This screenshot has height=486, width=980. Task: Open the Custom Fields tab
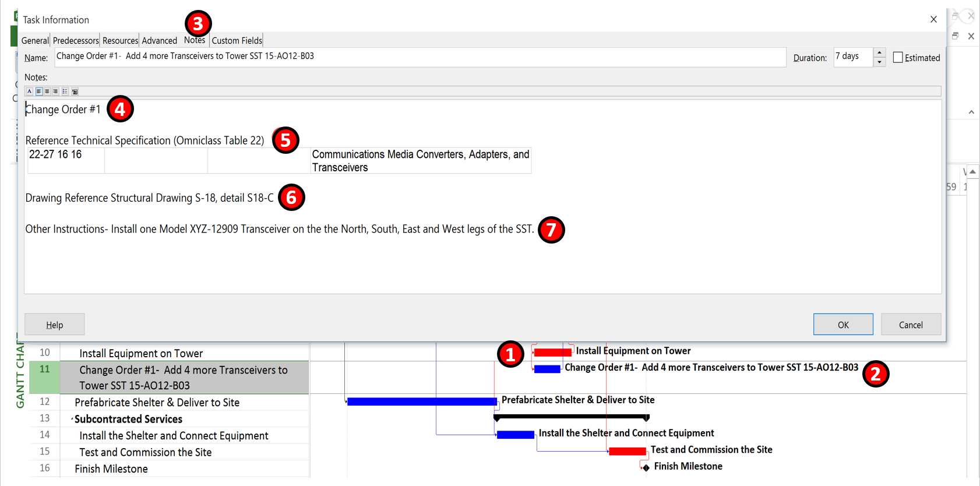pyautogui.click(x=237, y=40)
